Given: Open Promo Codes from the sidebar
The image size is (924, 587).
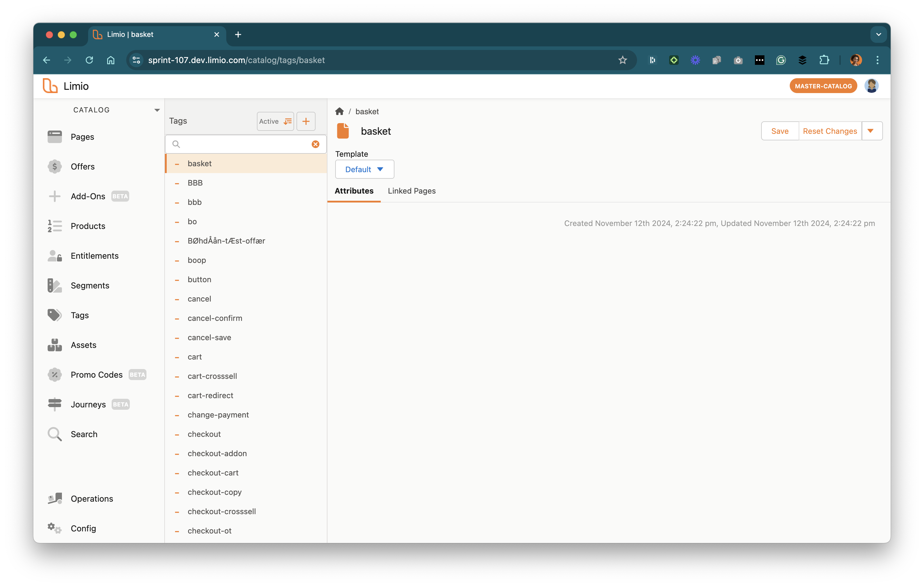Looking at the screenshot, I should (96, 375).
